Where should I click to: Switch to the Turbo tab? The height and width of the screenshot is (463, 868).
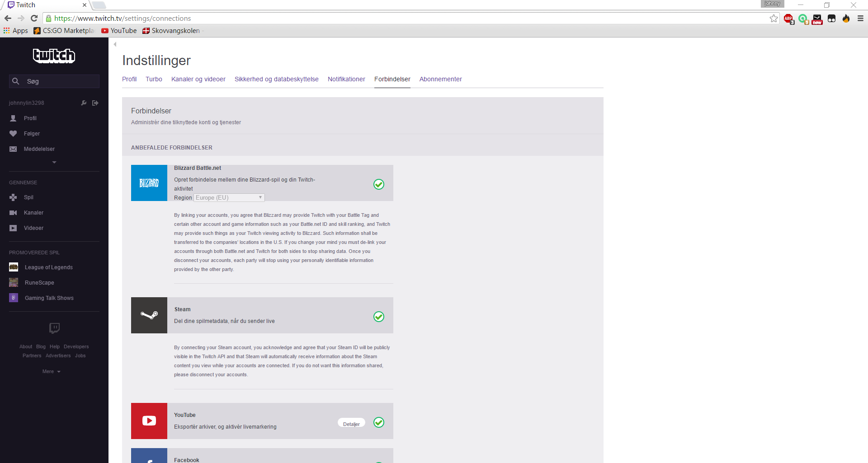[x=154, y=79]
